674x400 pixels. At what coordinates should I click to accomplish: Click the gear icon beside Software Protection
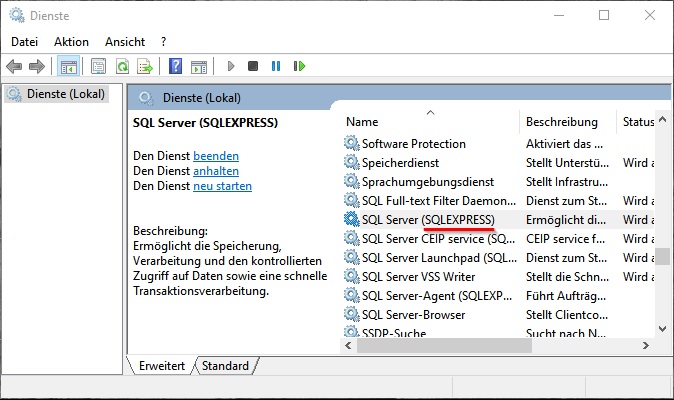[352, 143]
